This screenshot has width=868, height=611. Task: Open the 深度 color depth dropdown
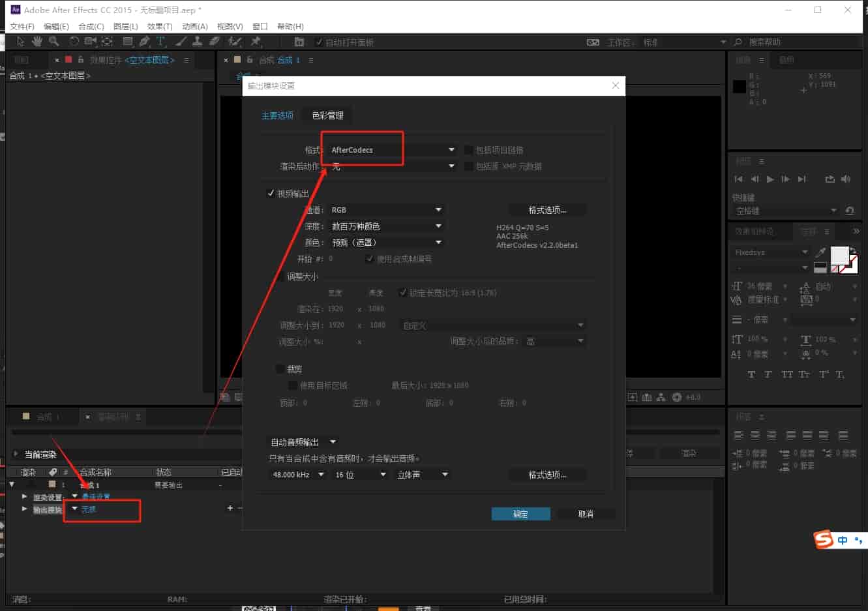(x=386, y=226)
